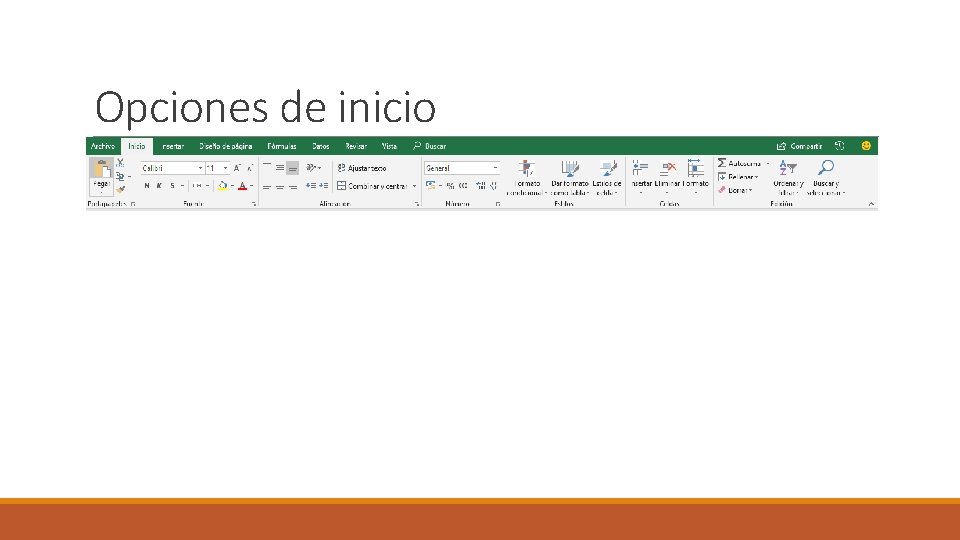Open Estilos de celda gallery

(607, 178)
